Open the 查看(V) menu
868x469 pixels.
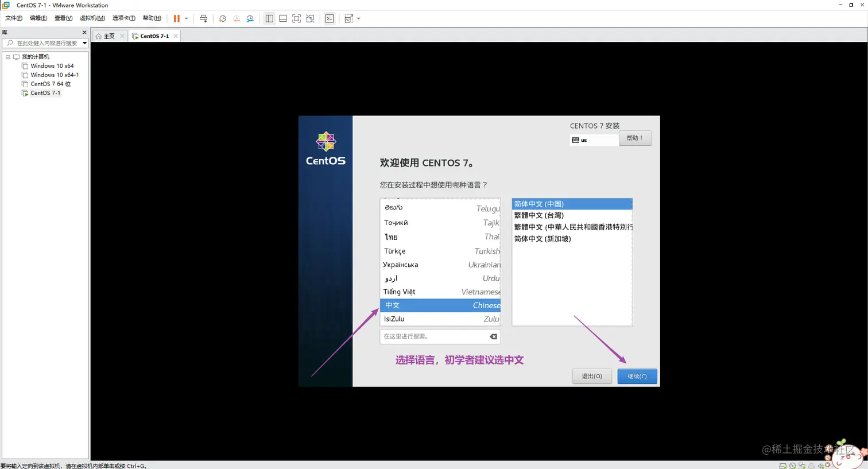coord(63,18)
